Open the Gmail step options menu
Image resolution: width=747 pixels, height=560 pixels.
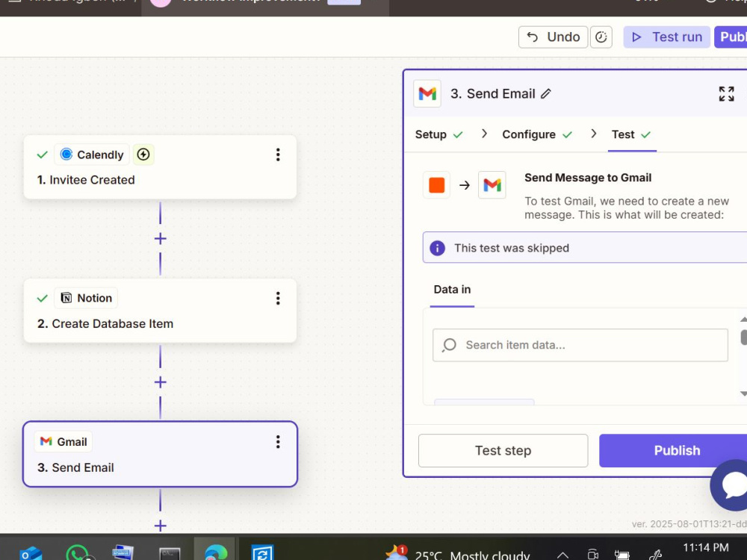click(x=278, y=442)
